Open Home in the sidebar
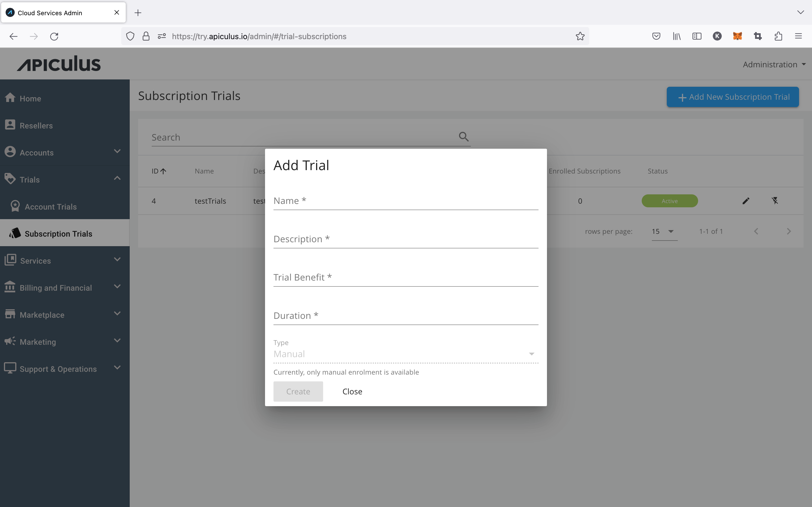This screenshot has height=507, width=812. [30, 99]
